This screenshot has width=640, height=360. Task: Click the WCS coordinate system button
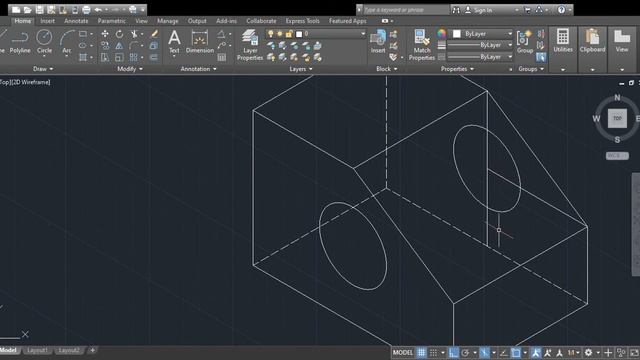(617, 156)
